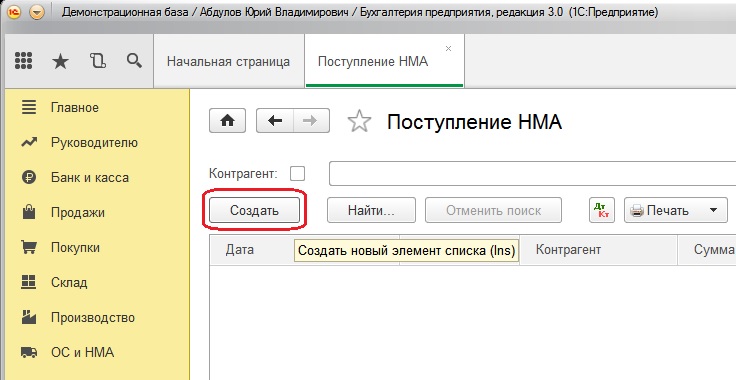Viewport: 736px width, 380px height.
Task: Click the Отменить поиск button
Action: pyautogui.click(x=493, y=210)
